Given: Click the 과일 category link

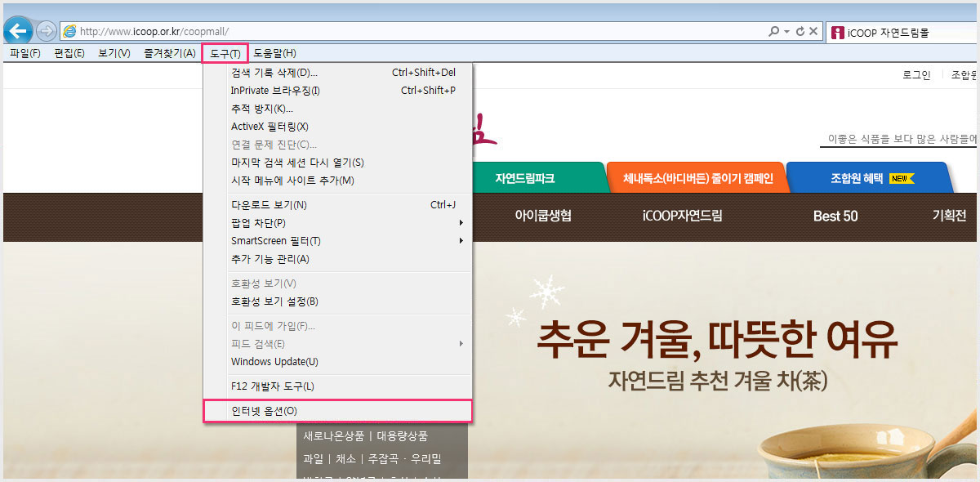Looking at the screenshot, I should point(314,459).
